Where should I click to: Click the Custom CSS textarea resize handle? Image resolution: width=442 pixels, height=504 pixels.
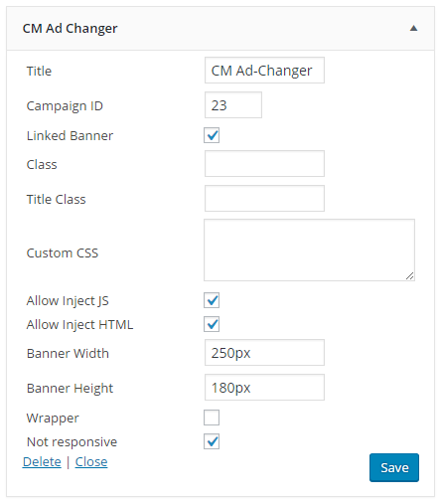(410, 276)
